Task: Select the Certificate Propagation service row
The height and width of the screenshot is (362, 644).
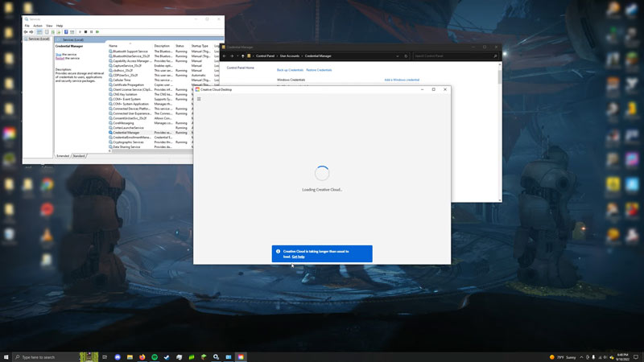Action: pyautogui.click(x=164, y=85)
